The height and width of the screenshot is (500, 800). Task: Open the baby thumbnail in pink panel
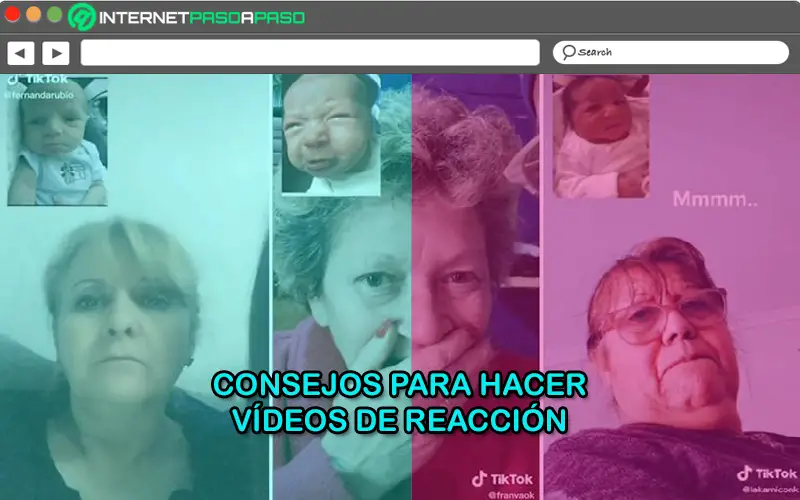tap(601, 137)
